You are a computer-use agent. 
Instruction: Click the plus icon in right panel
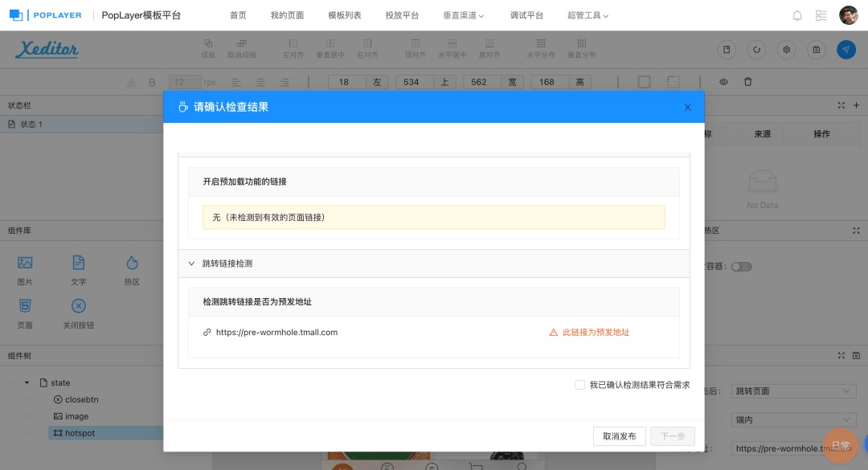tap(857, 105)
